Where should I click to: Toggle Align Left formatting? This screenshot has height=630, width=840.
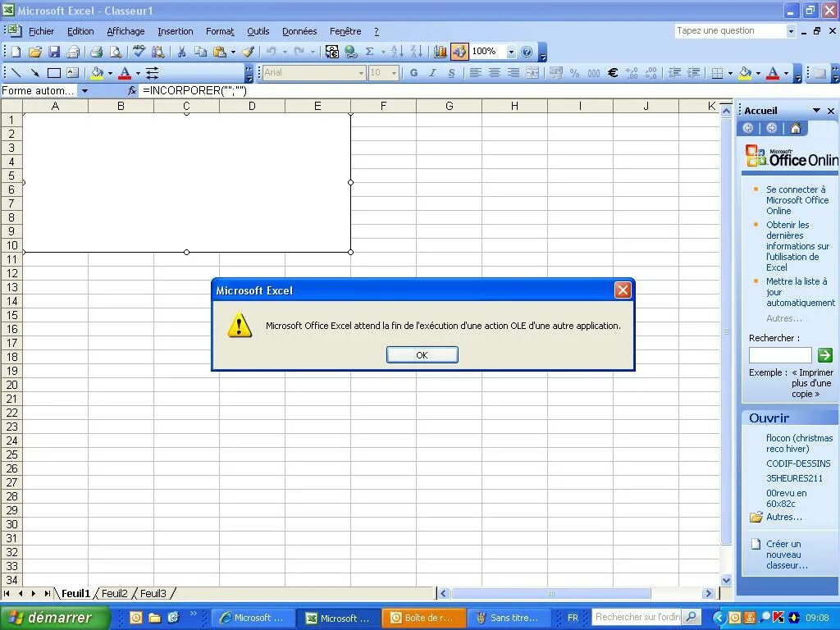[475, 72]
